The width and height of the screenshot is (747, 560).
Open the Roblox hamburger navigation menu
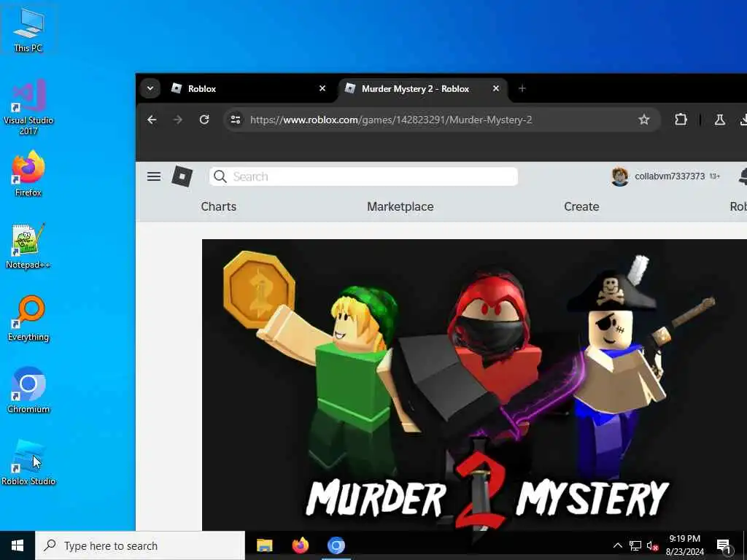[153, 176]
